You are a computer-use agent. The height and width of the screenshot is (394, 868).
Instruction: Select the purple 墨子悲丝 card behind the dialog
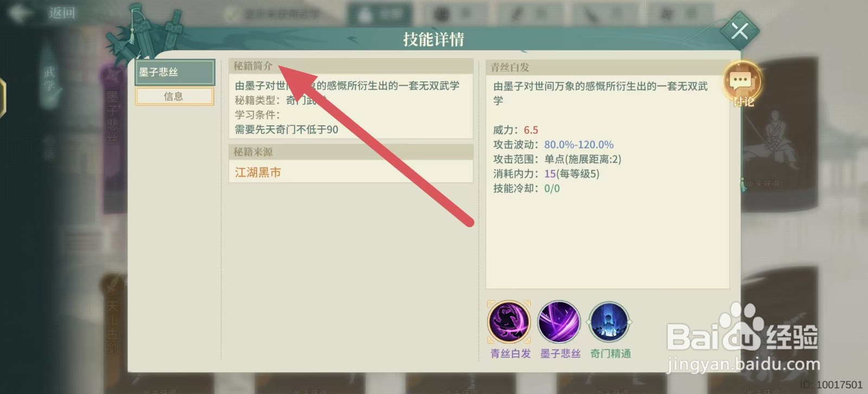coord(113,135)
